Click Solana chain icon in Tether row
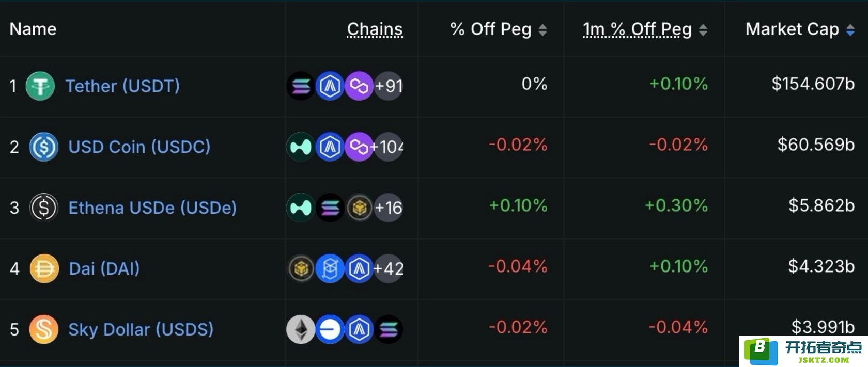Viewport: 868px width, 367px height. pos(301,86)
